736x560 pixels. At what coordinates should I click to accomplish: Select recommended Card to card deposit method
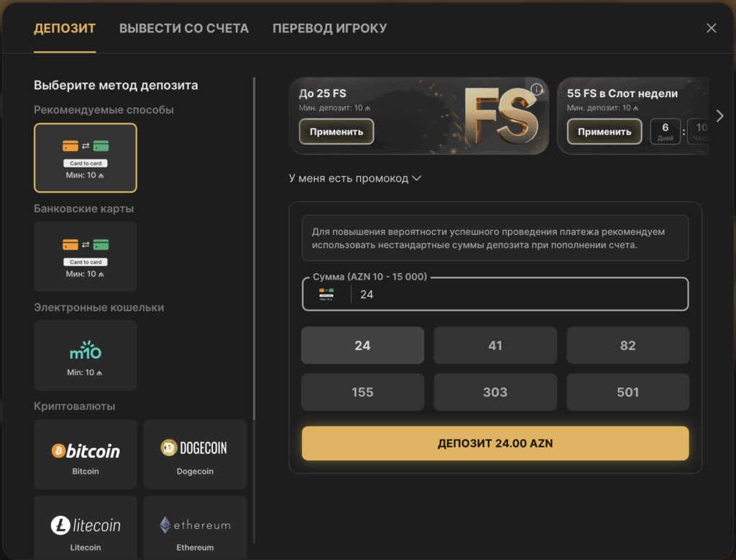(86, 157)
